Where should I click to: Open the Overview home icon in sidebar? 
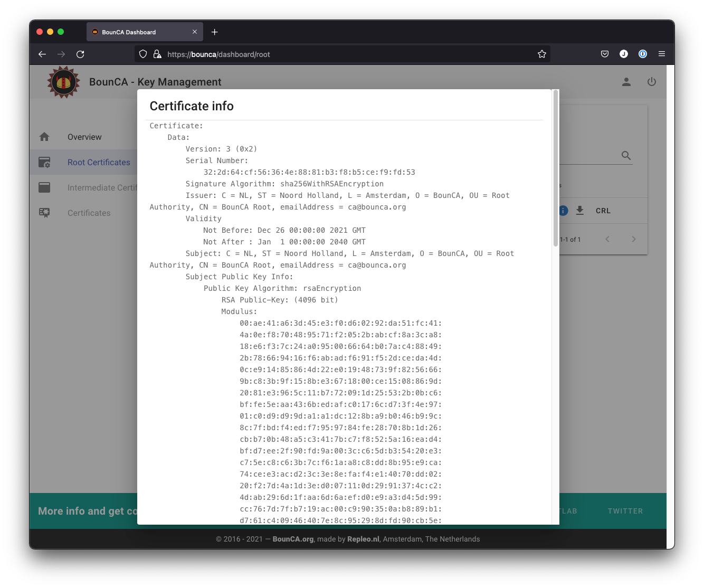(44, 137)
